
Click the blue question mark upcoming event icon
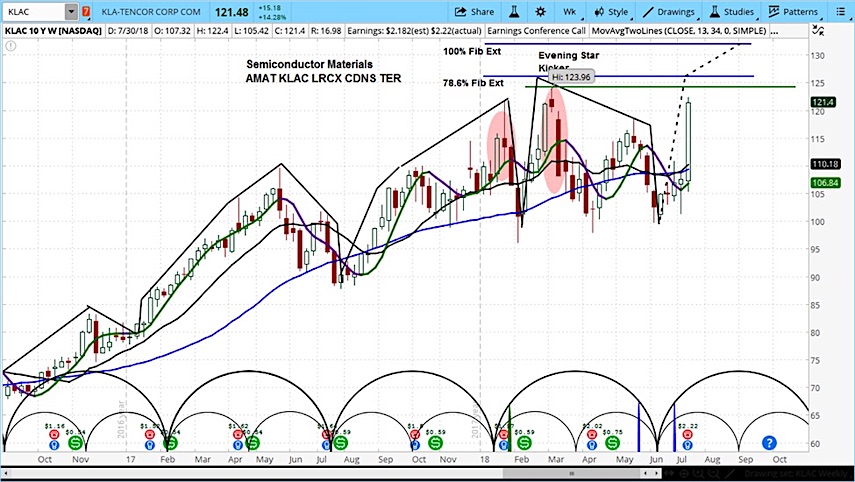769,443
